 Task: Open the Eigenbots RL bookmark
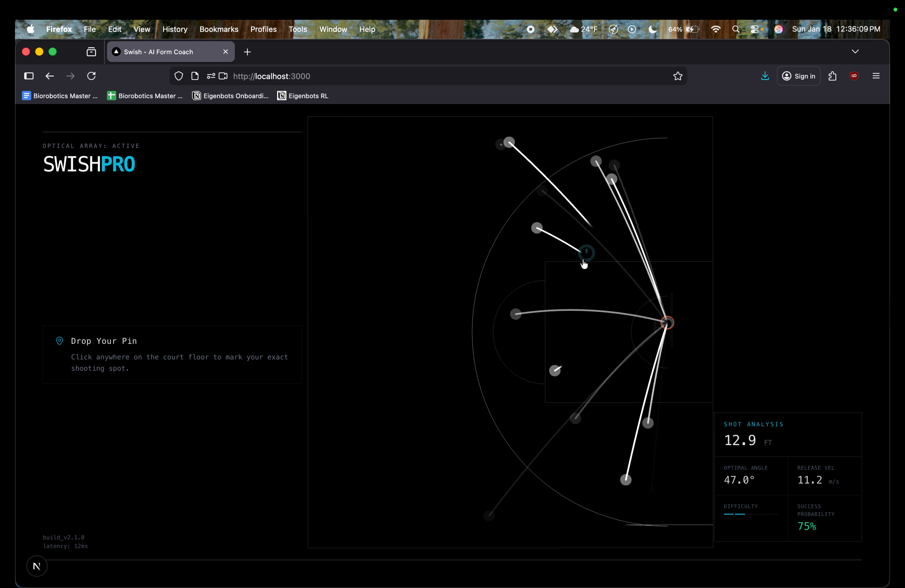(303, 96)
